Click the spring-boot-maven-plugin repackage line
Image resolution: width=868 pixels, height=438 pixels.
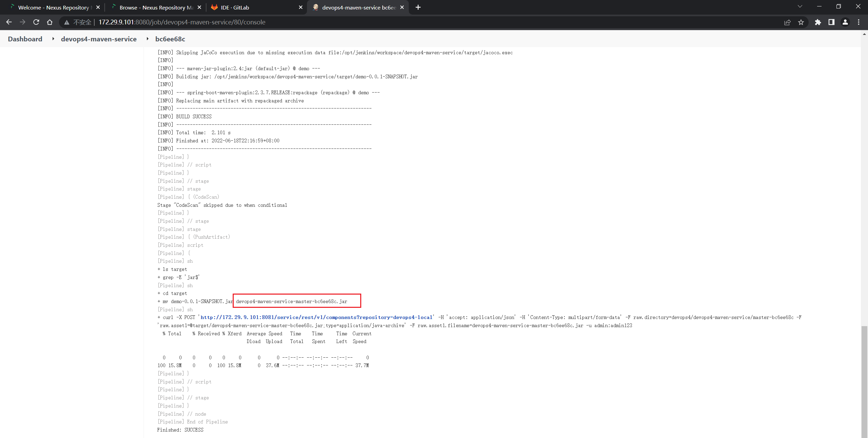click(x=269, y=93)
